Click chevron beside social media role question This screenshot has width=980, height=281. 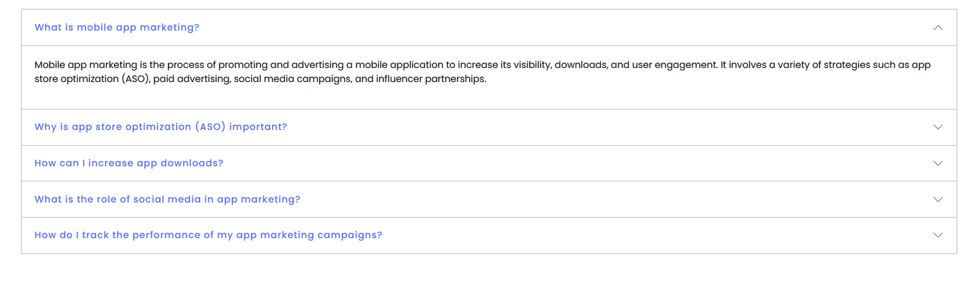click(x=937, y=199)
